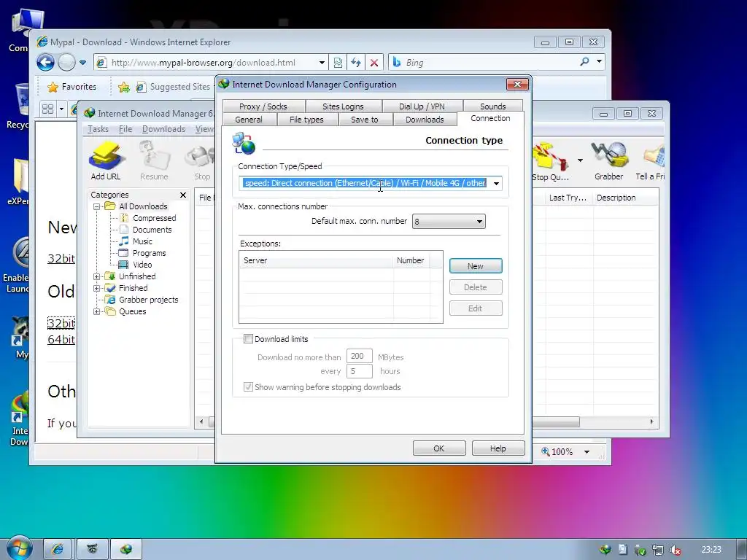Click the Help button in configuration dialog
This screenshot has width=747, height=560.
coord(498,448)
